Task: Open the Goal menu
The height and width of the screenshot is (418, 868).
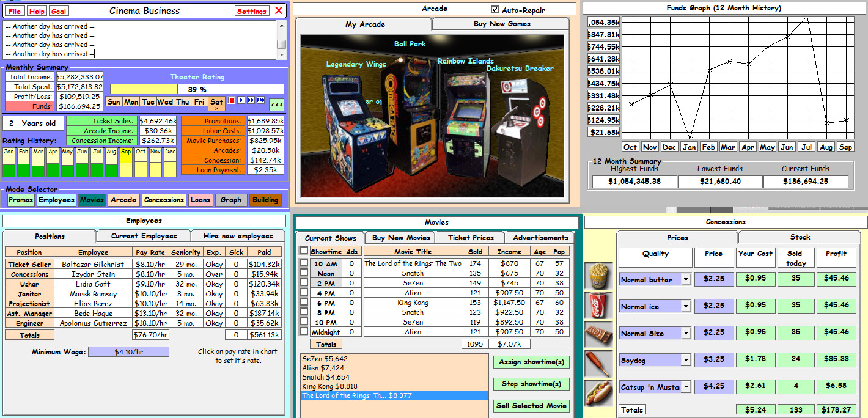Action: pyautogui.click(x=59, y=11)
